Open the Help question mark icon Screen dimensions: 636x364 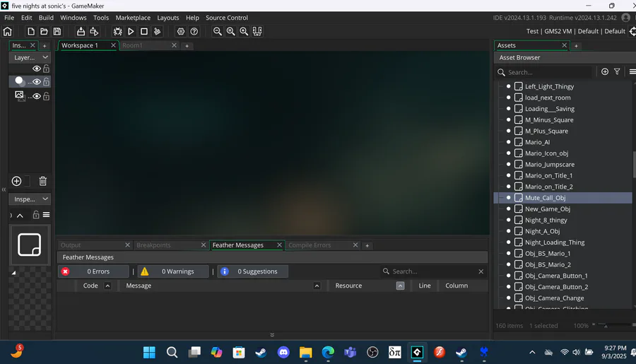point(194,31)
